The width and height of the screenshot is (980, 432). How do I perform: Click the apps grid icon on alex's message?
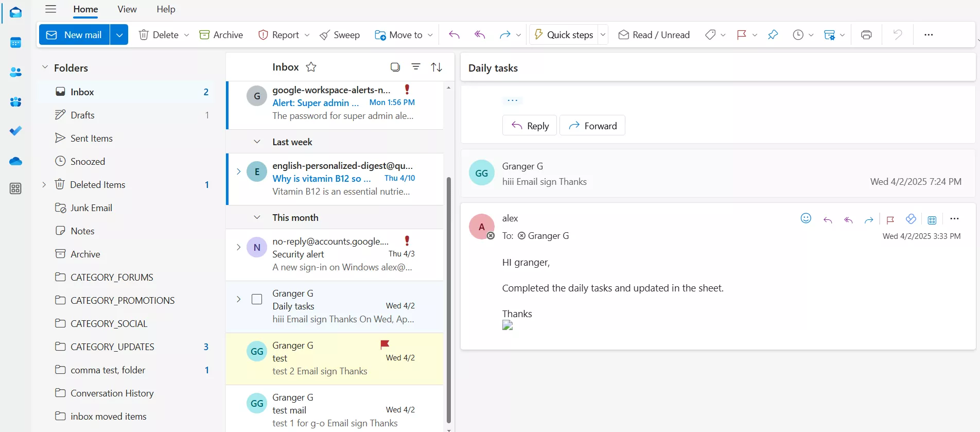tap(932, 220)
